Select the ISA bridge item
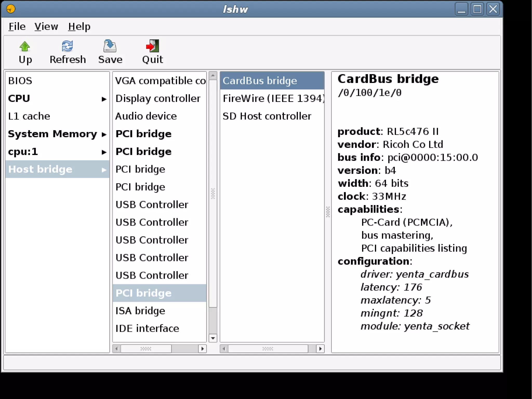This screenshot has width=532, height=399. point(140,311)
